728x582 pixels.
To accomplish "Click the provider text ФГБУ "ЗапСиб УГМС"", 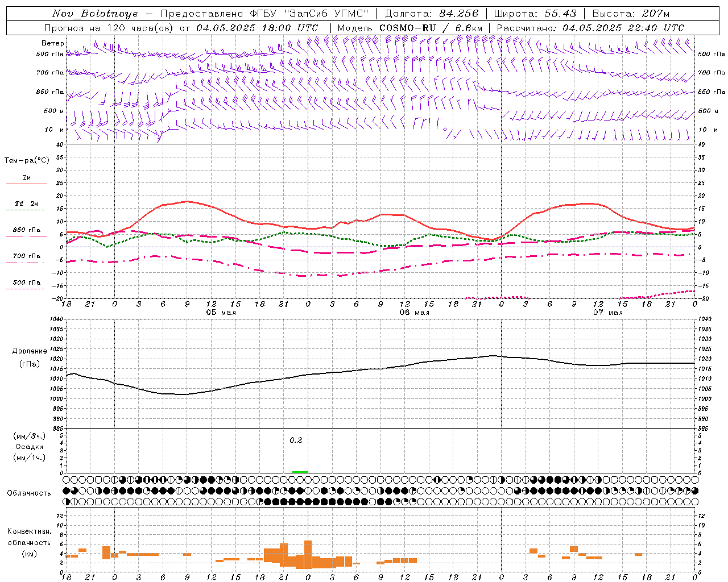I will [x=308, y=14].
